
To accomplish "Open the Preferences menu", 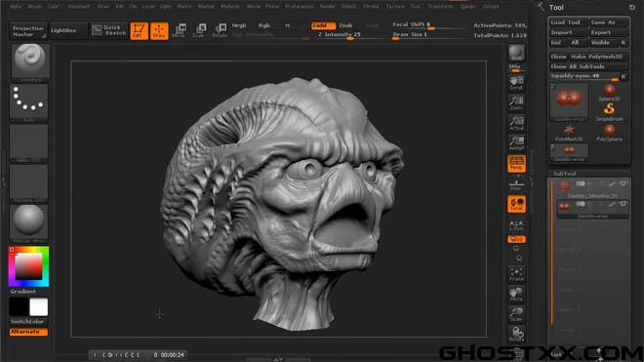I will click(299, 6).
